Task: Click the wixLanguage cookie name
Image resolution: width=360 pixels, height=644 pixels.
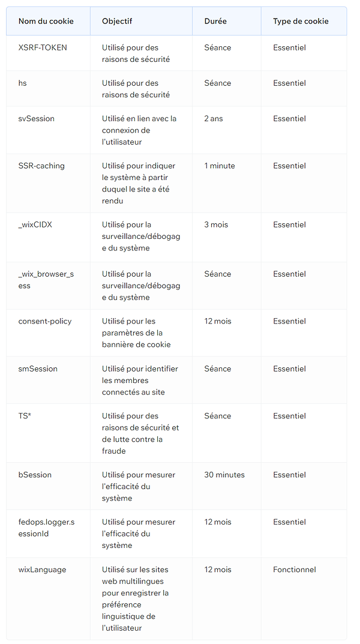Action: pos(42,570)
